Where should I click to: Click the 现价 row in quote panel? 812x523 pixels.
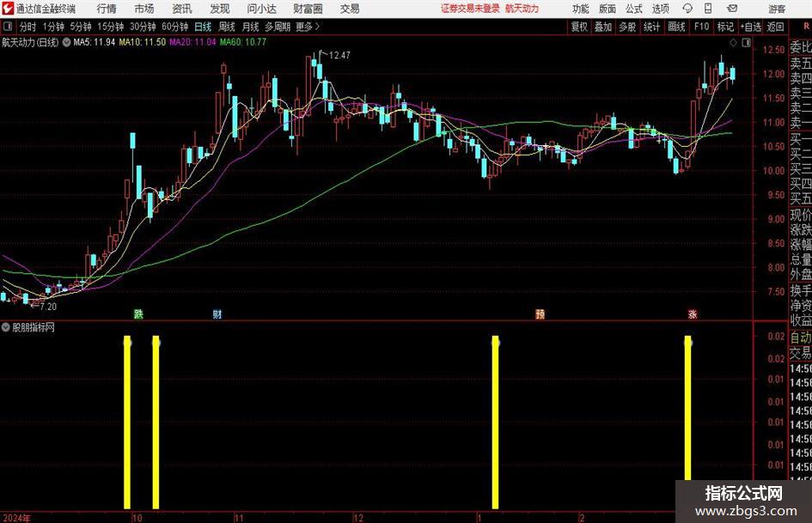point(801,215)
